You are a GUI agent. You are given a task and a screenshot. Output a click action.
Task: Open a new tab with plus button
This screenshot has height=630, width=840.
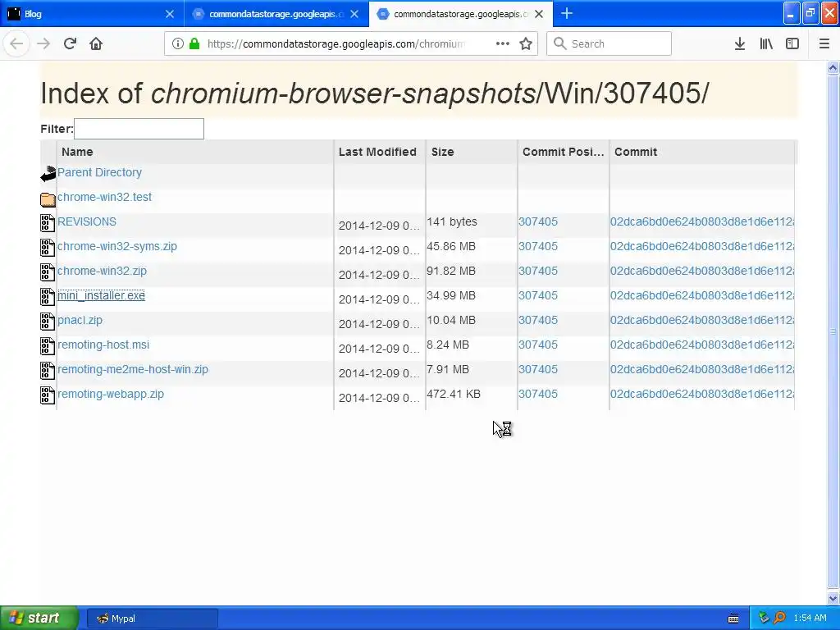click(567, 13)
